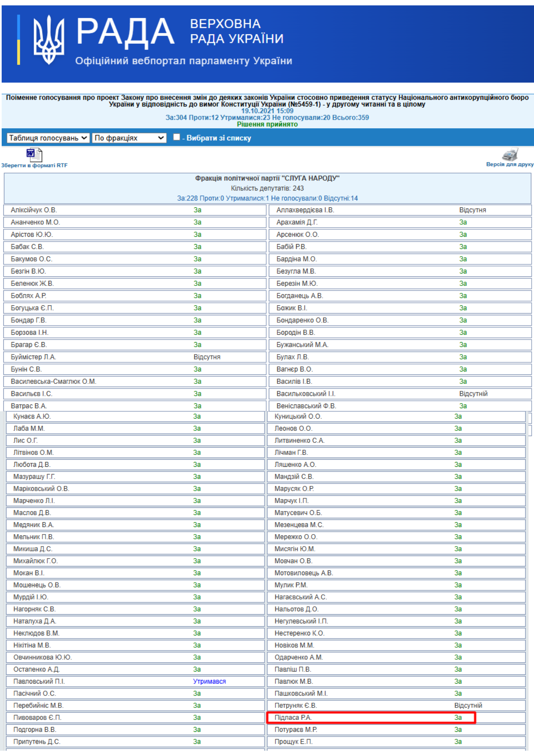This screenshot has height=756, width=534.
Task: Click the "За" vote for Підласа Р.А.
Action: 458,718
